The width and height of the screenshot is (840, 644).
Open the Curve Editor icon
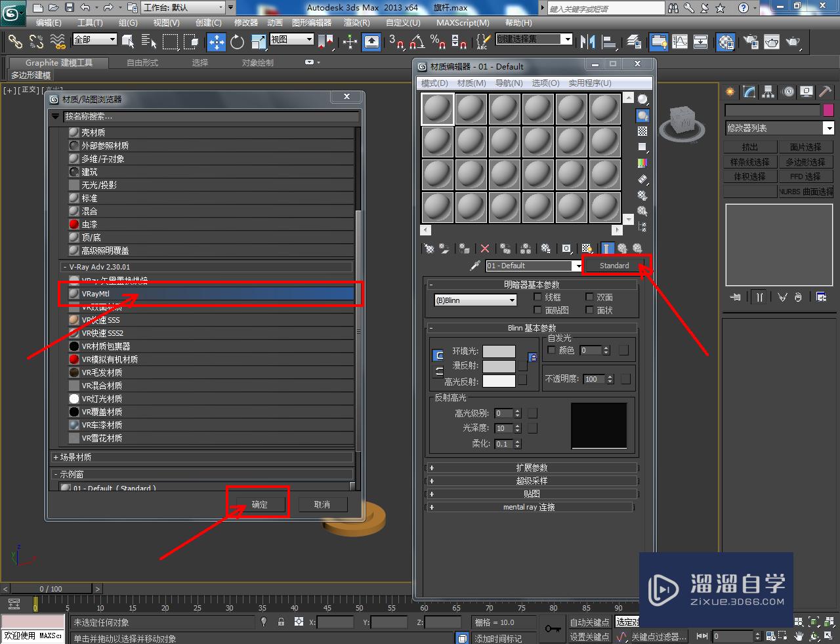680,42
